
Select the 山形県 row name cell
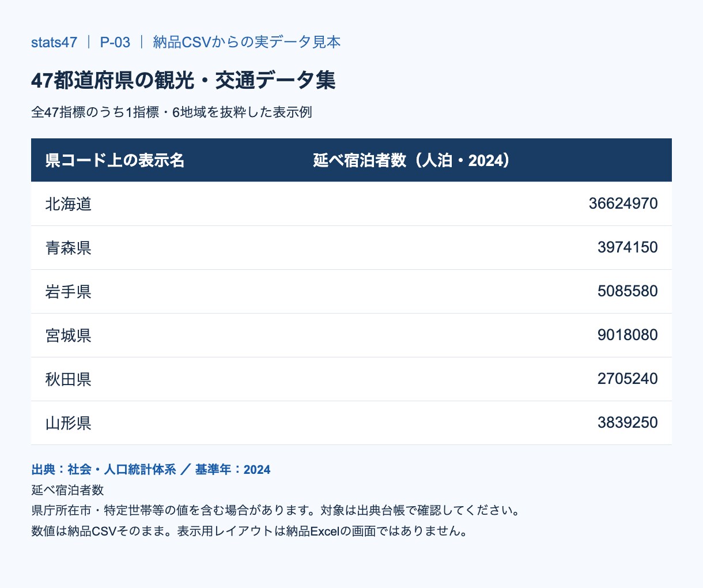point(69,423)
